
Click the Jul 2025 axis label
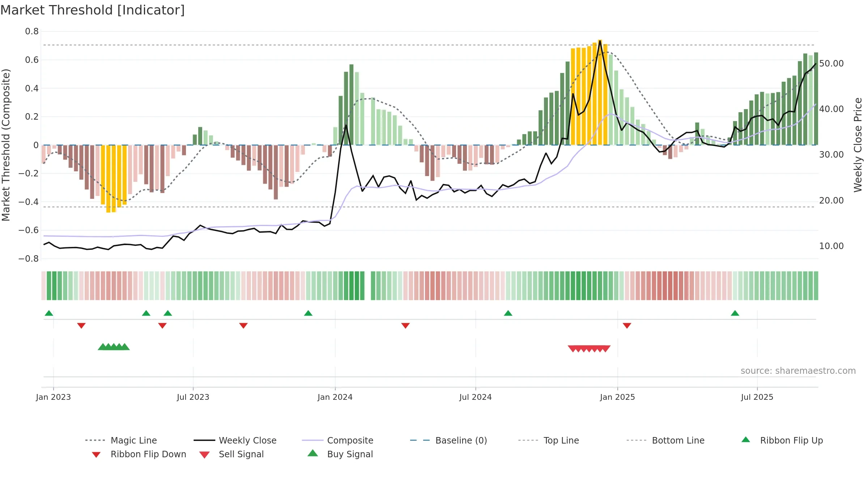(757, 397)
